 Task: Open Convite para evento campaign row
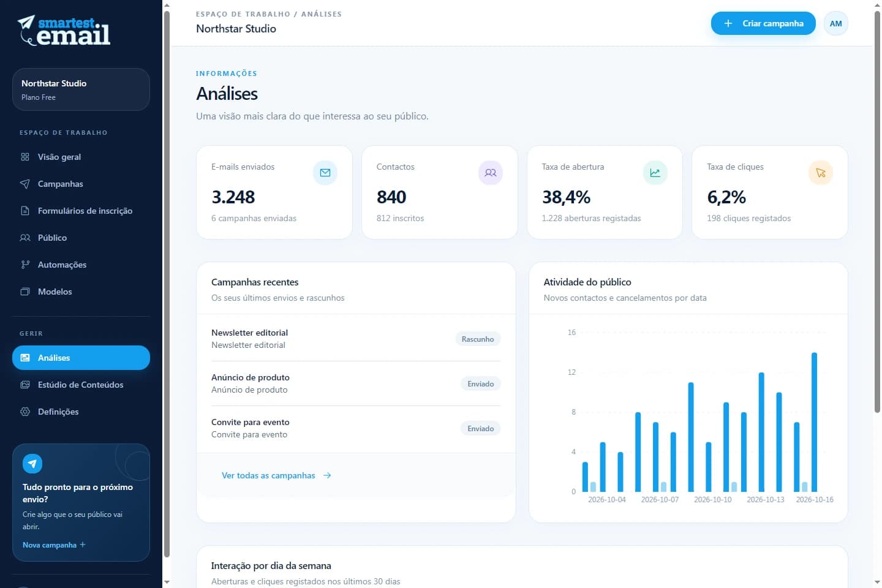tap(356, 428)
